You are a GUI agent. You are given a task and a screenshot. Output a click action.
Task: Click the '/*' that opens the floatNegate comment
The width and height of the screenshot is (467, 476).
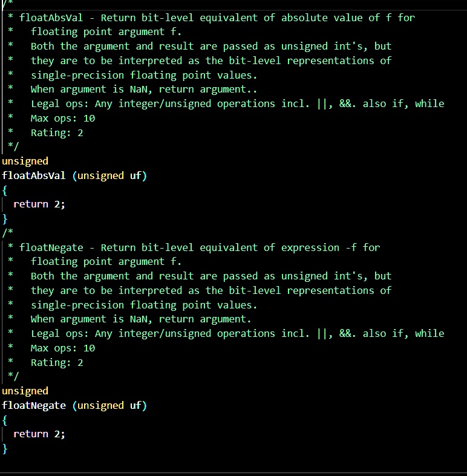pyautogui.click(x=7, y=233)
